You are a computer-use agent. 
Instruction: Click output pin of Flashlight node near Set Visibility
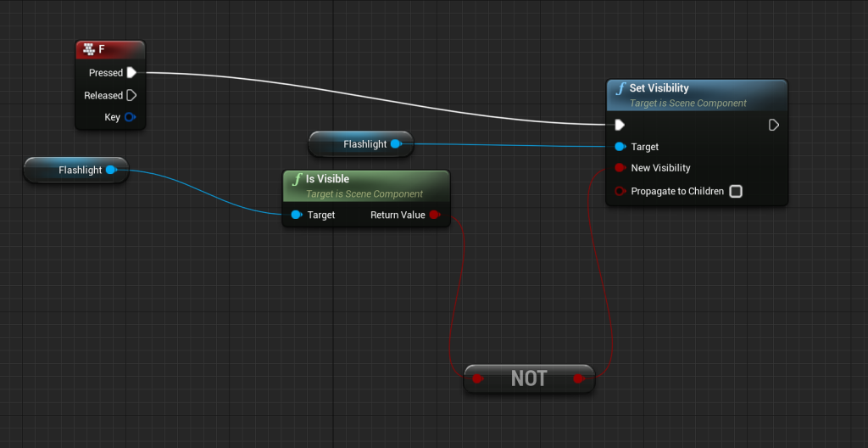[396, 144]
